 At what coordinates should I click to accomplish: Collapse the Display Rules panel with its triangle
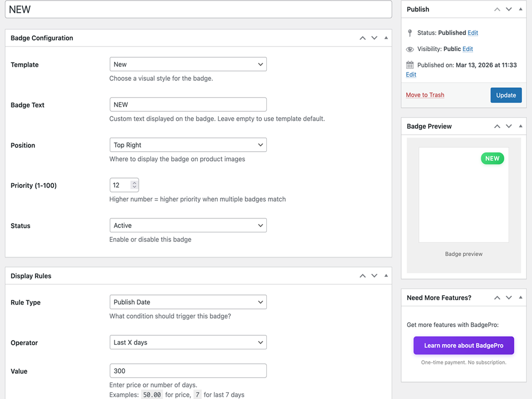pyautogui.click(x=386, y=276)
